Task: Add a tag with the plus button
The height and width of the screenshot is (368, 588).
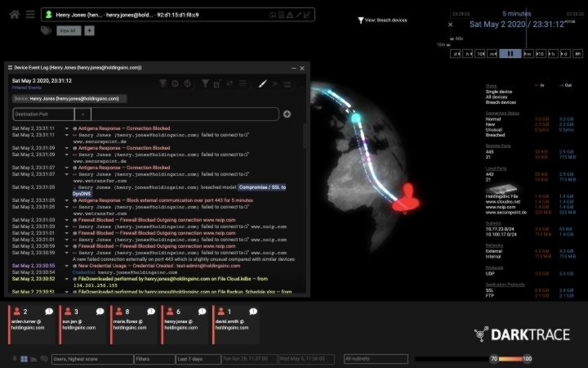Action: coord(89,30)
